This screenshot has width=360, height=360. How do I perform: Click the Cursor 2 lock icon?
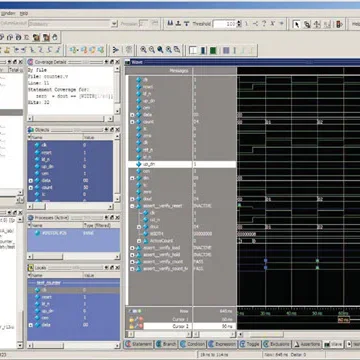132,326
